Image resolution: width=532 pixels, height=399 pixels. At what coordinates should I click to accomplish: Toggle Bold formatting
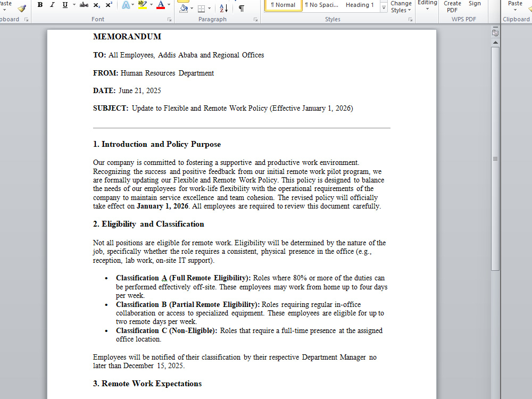40,5
